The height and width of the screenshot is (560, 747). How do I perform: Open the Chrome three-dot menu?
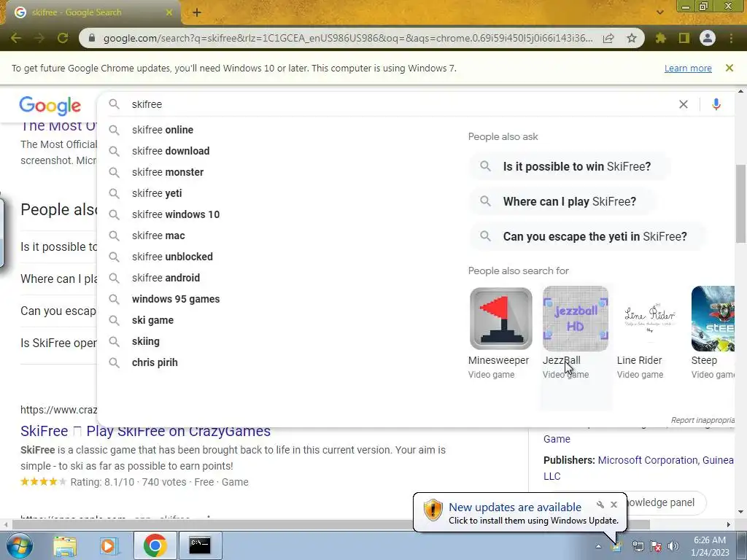(731, 38)
